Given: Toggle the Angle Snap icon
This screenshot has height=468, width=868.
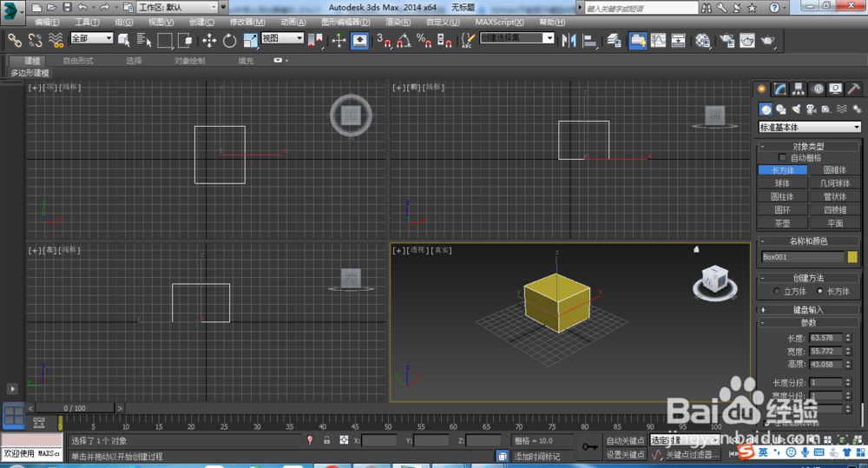Looking at the screenshot, I should click(x=404, y=41).
